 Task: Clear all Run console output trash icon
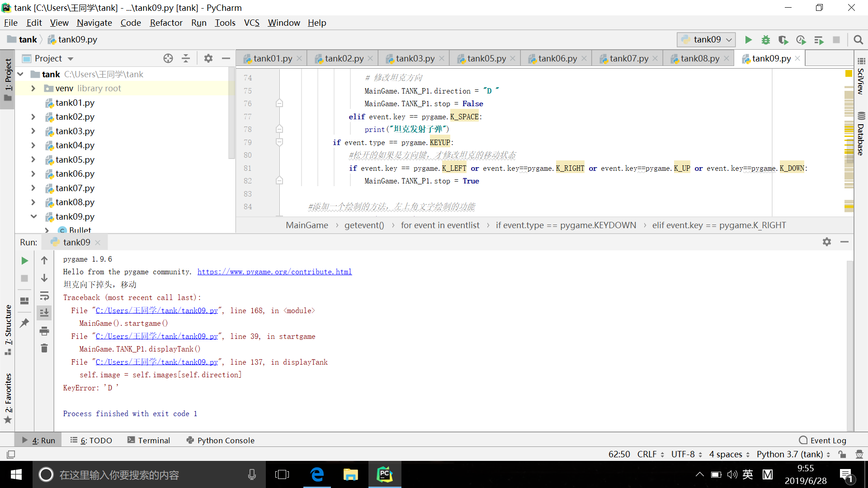coord(44,348)
